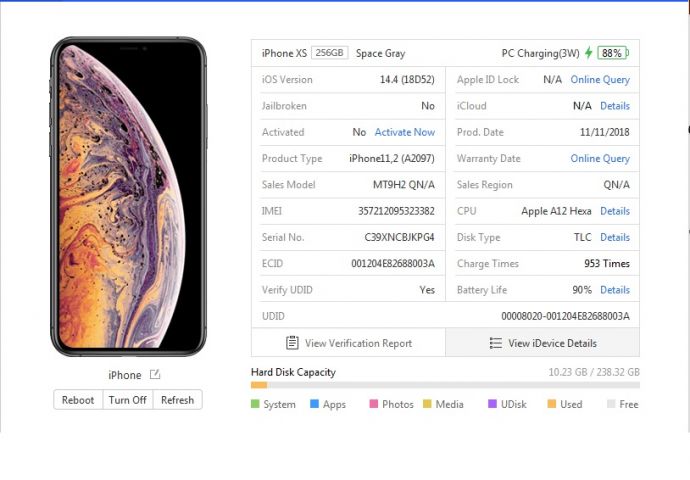Click iOS version 14.4 (18D52)
This screenshot has height=480, width=690.
[407, 80]
